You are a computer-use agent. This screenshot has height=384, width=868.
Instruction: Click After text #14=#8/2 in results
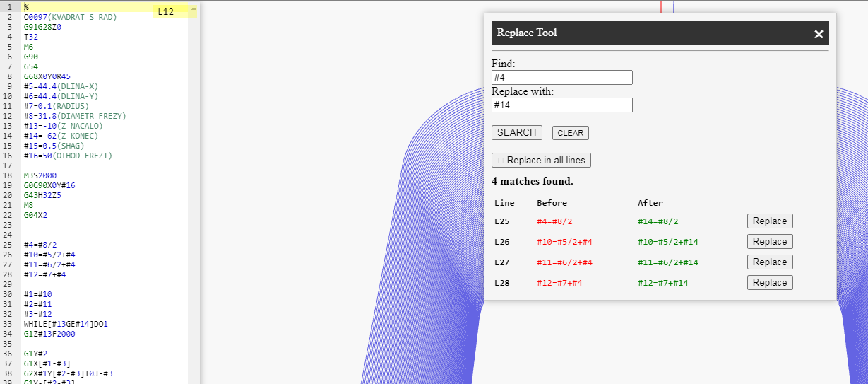(658, 221)
